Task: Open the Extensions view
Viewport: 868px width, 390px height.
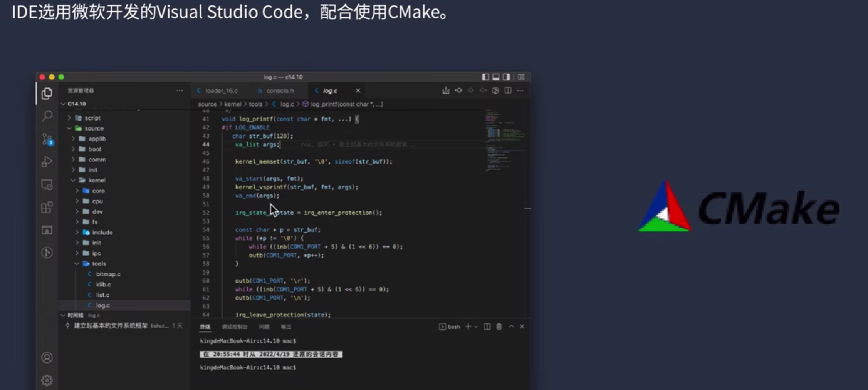Action: point(47,207)
